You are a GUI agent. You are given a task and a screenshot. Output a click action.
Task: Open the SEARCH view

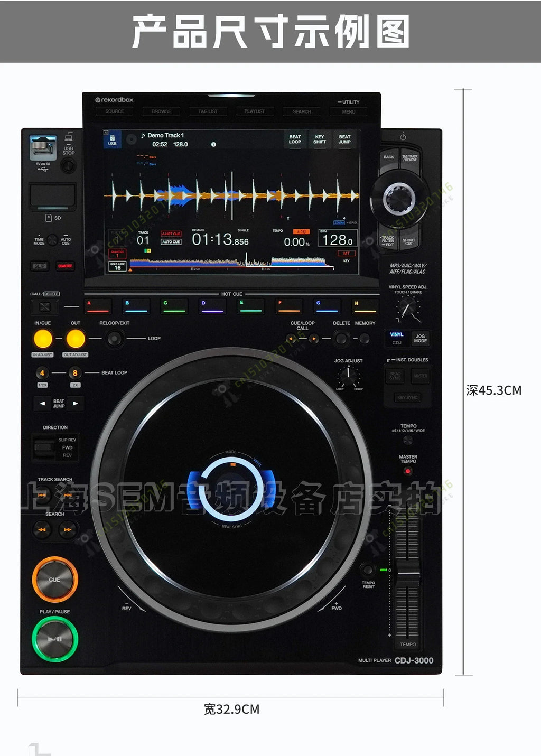(x=302, y=111)
